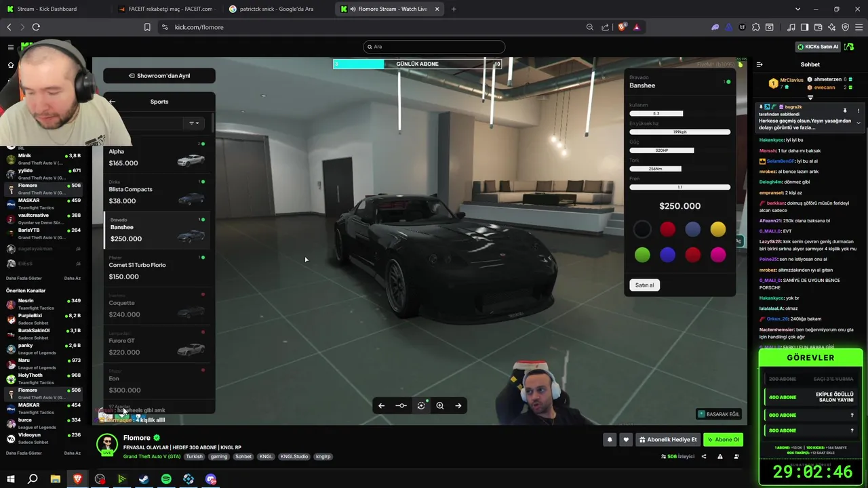Click the heart follow icon under the stream
868x488 pixels.
pos(626,439)
